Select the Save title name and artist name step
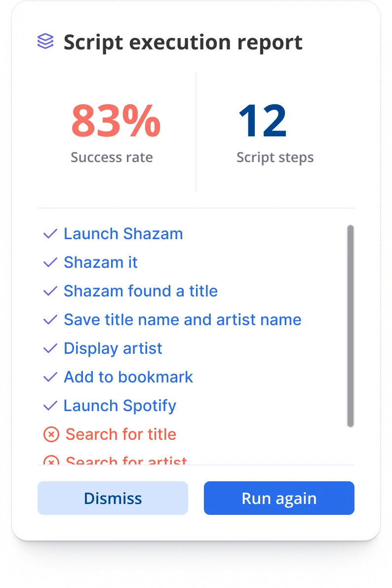 pyautogui.click(x=183, y=320)
